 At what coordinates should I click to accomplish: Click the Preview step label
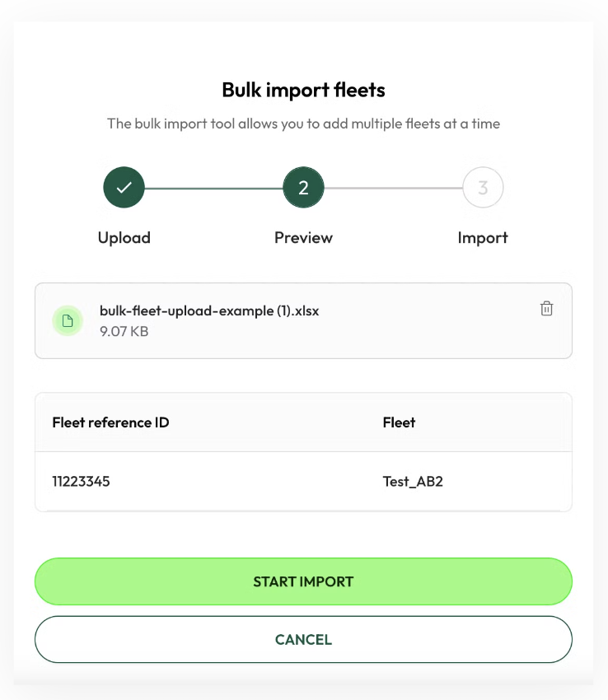click(x=303, y=238)
